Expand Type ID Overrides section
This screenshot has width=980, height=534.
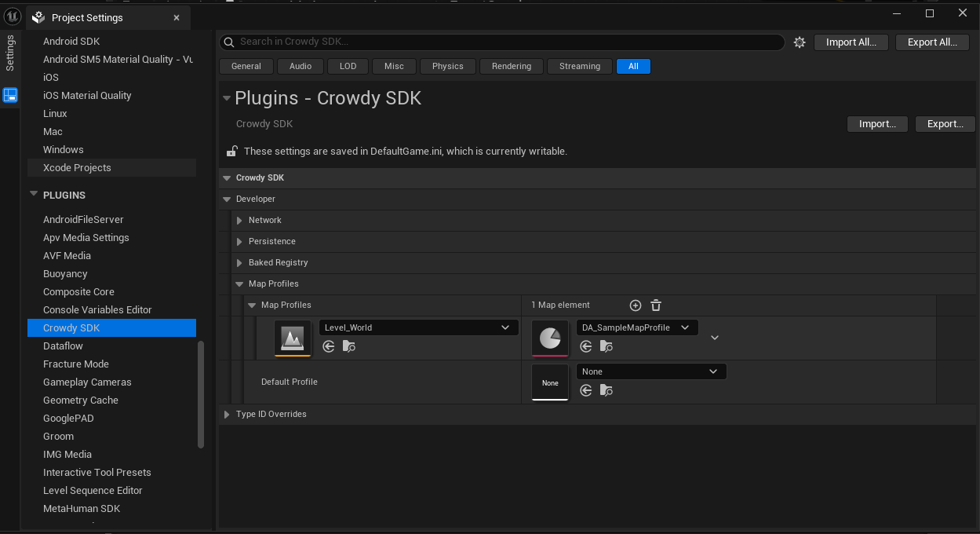pyautogui.click(x=227, y=415)
